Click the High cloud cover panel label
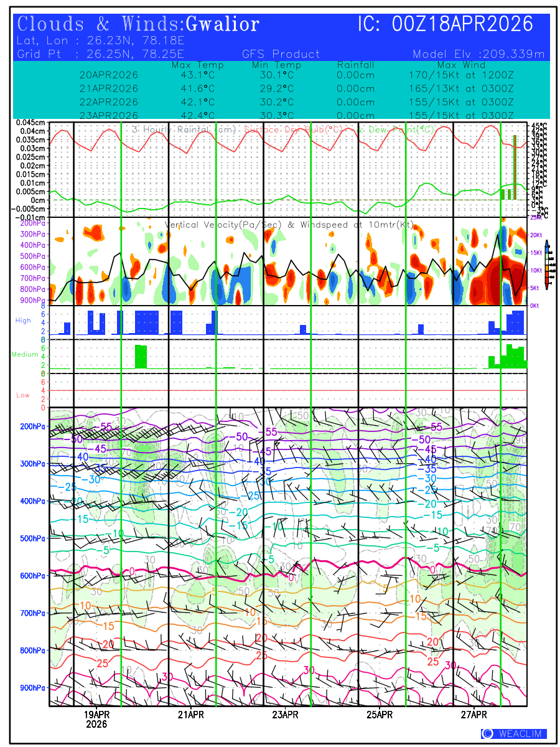The width and height of the screenshot is (560, 747). (x=23, y=320)
